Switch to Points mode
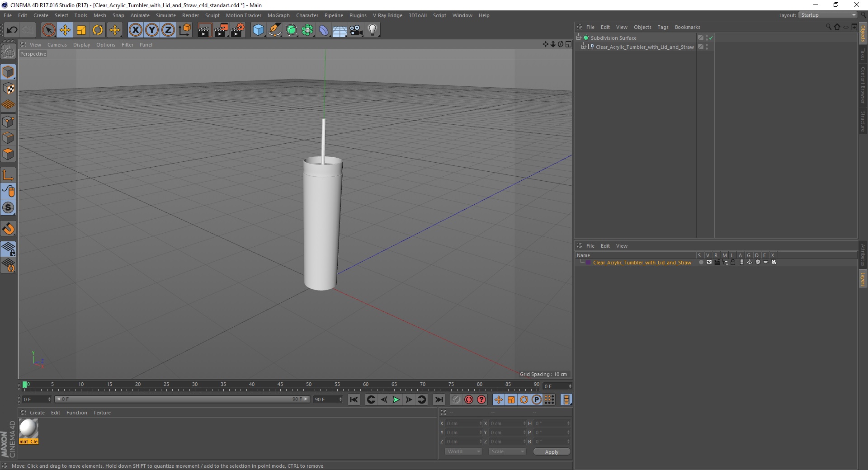The width and height of the screenshot is (868, 470). tap(8, 122)
